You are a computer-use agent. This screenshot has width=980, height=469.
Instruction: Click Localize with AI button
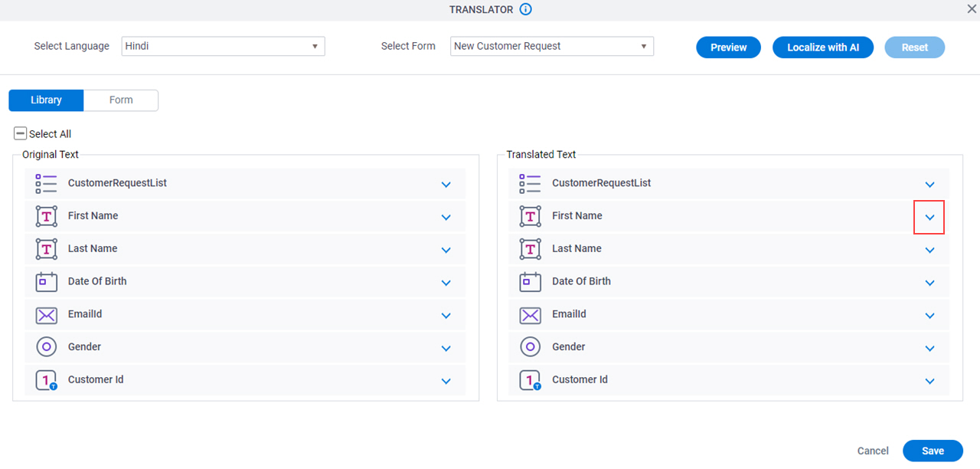[823, 48]
